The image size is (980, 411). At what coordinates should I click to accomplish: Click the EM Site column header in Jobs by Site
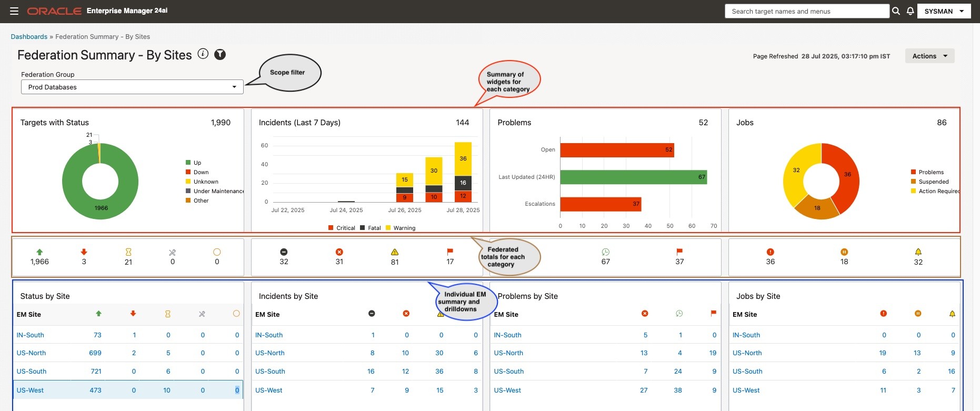tap(745, 315)
